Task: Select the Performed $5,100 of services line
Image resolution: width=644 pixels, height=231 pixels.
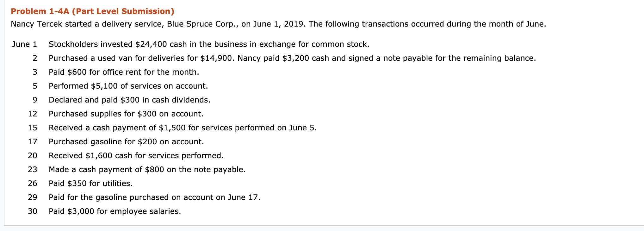Action: coord(128,86)
